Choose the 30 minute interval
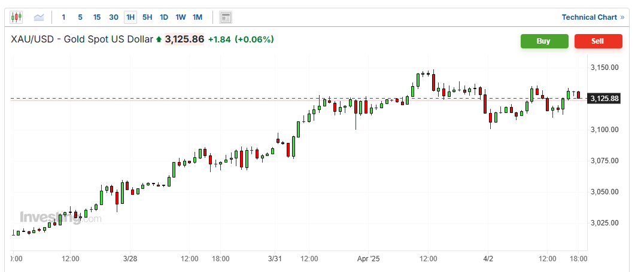The width and height of the screenshot is (644, 272). pos(113,17)
